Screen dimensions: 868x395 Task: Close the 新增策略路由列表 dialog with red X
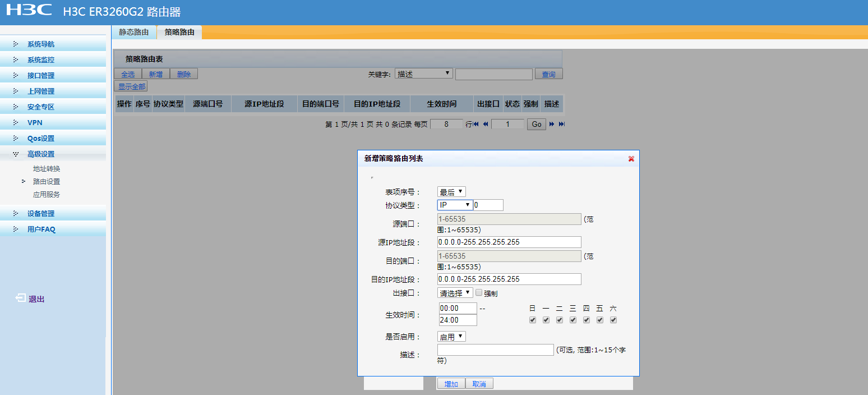tap(631, 159)
